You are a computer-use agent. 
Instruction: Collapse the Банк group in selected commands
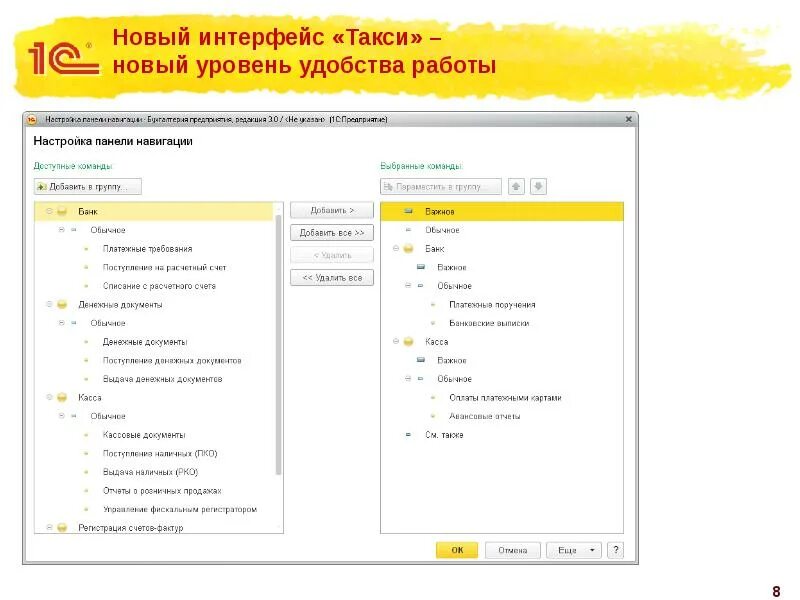click(x=396, y=248)
